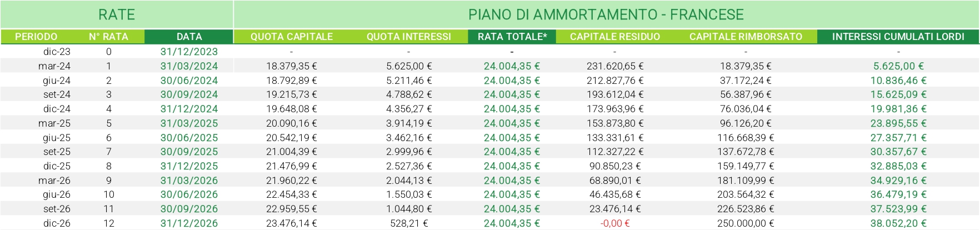Click the DATA column header
The height and width of the screenshot is (230, 980).
click(189, 37)
